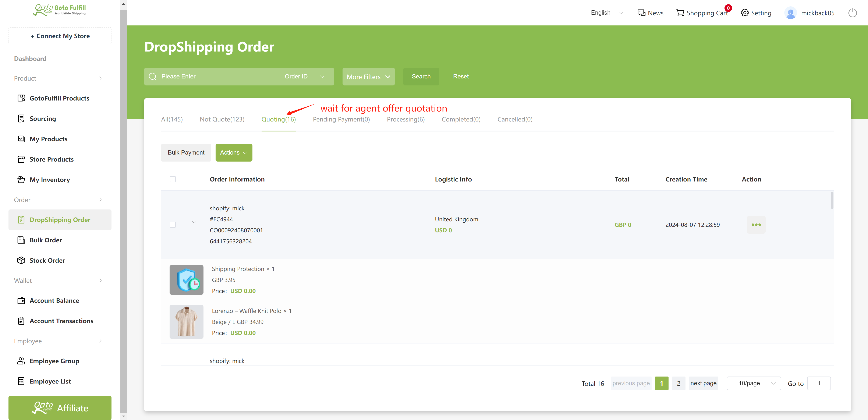Click sidebar scrollbar up arrow
Viewport: 868px width, 420px height.
click(123, 4)
